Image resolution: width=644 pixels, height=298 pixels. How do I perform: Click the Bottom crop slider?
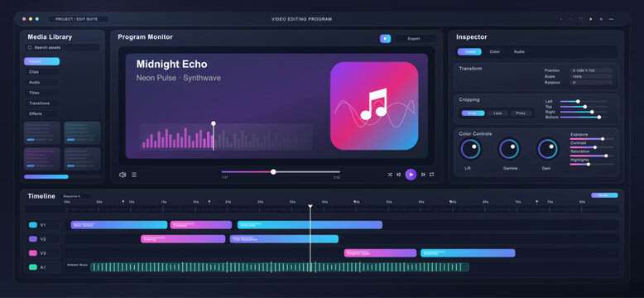(x=584, y=118)
